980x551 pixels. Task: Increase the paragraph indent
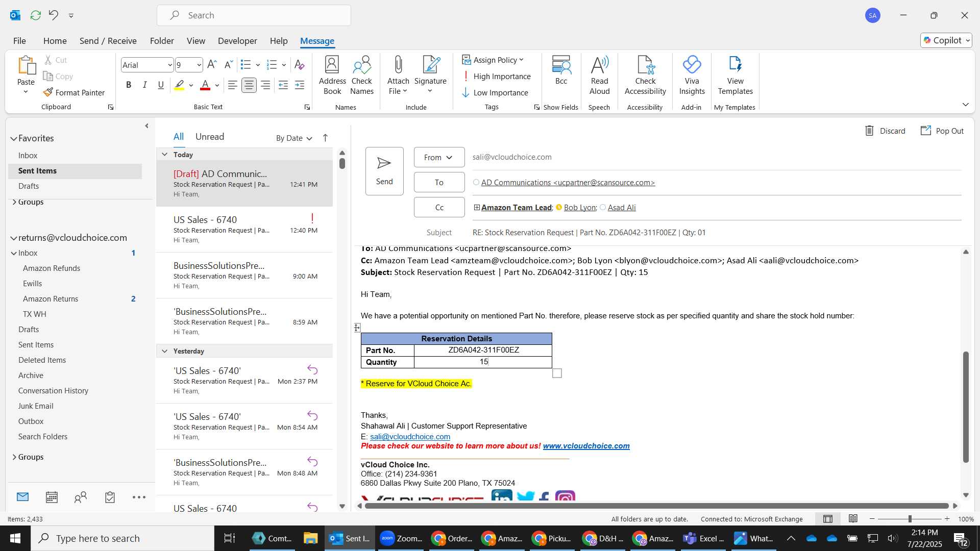[x=300, y=85]
